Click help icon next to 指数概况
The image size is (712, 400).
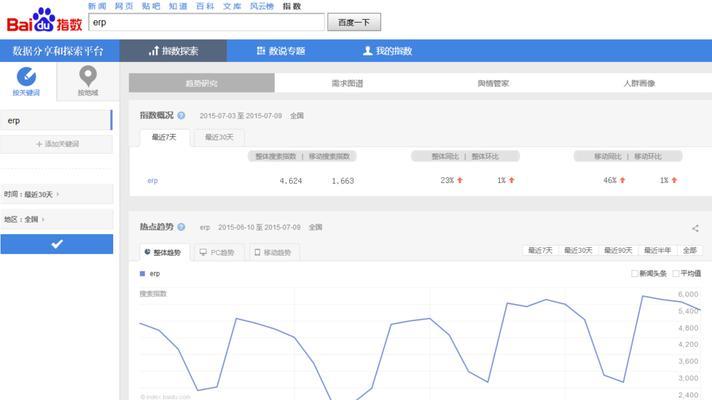point(181,115)
